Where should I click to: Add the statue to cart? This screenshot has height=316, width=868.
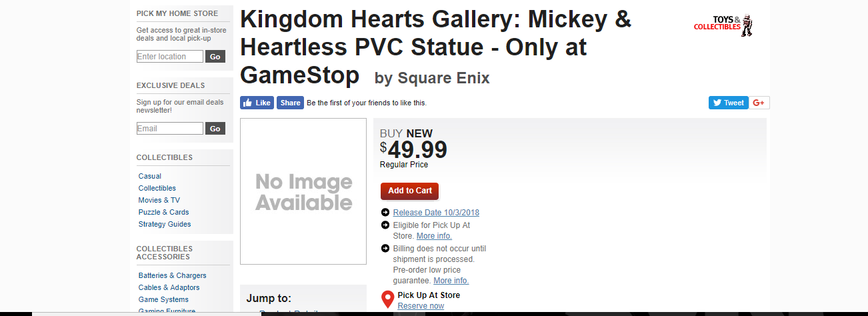pyautogui.click(x=410, y=191)
